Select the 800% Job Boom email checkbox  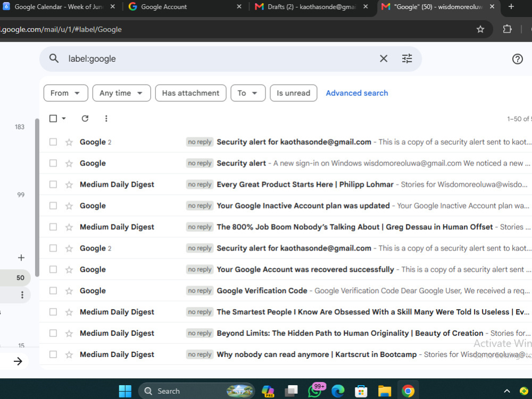(53, 227)
